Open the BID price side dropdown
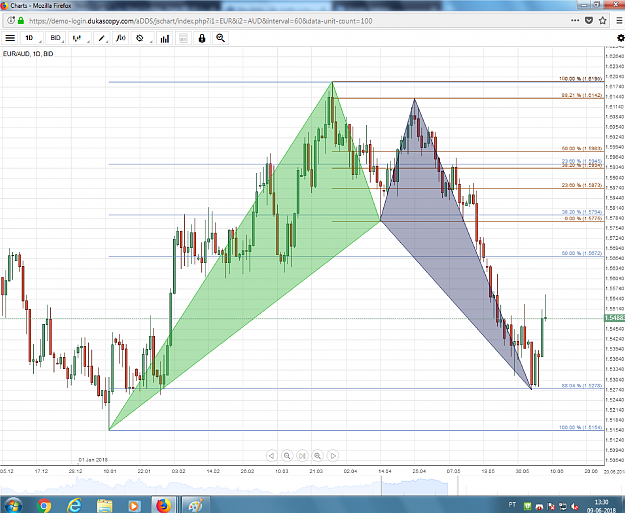The image size is (625, 513). (56, 38)
